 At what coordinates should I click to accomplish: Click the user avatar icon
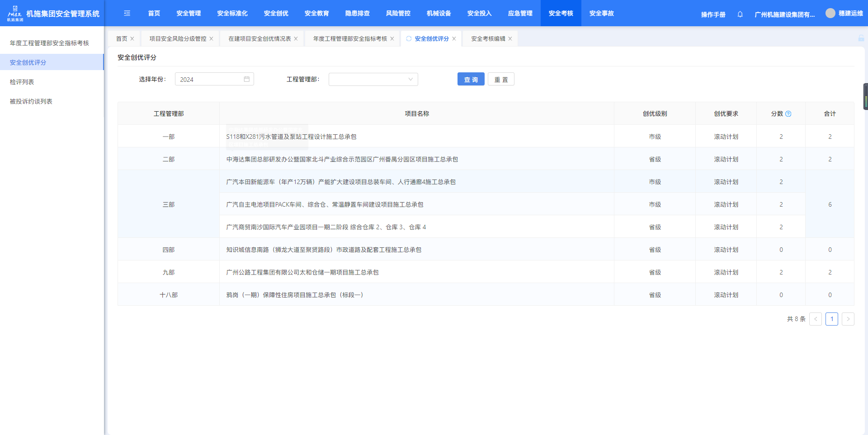[830, 13]
